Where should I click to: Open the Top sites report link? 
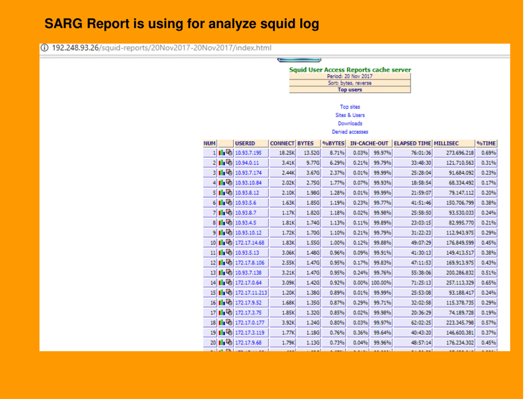coord(350,107)
